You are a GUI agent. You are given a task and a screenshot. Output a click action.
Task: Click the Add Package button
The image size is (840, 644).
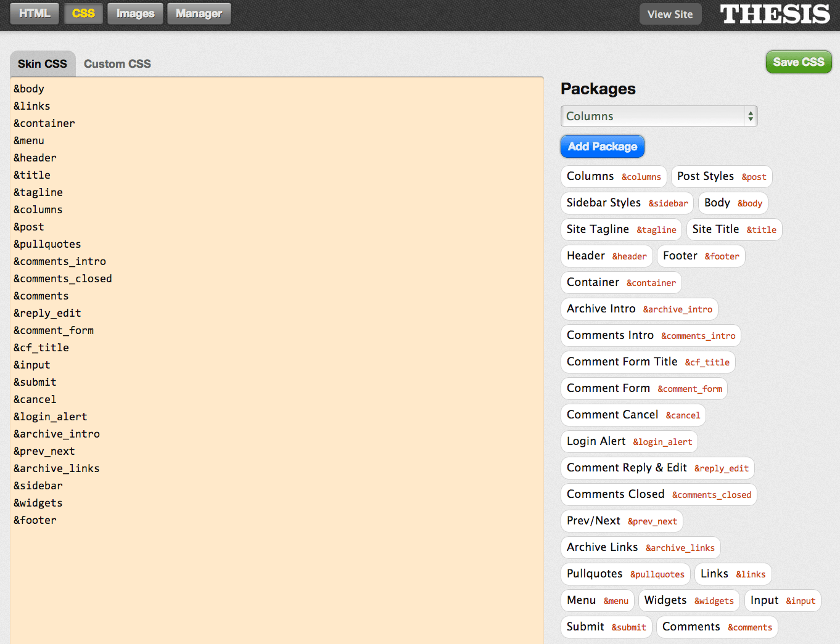tap(602, 147)
